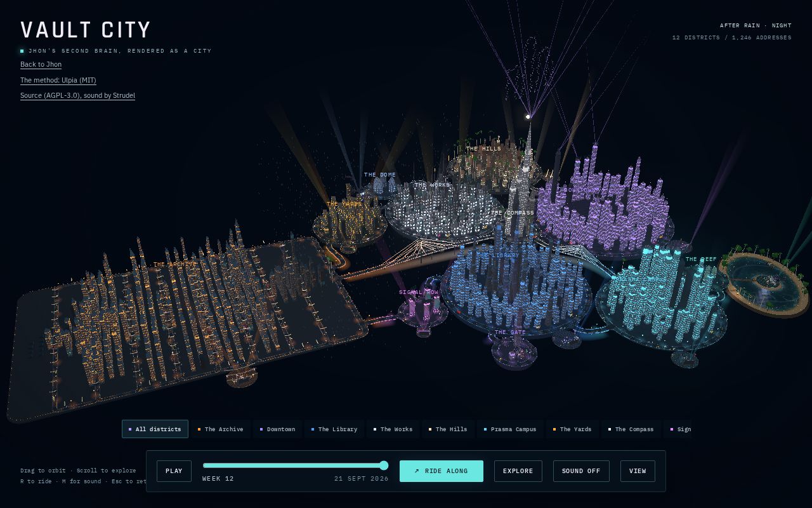Screen dimensions: 812x508
Task: Select The Compass district chip
Action: [631, 429]
